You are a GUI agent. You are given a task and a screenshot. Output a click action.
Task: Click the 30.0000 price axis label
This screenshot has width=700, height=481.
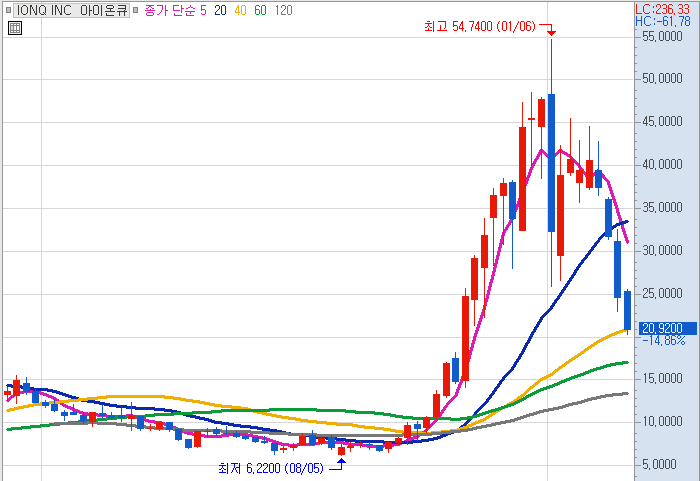(662, 251)
